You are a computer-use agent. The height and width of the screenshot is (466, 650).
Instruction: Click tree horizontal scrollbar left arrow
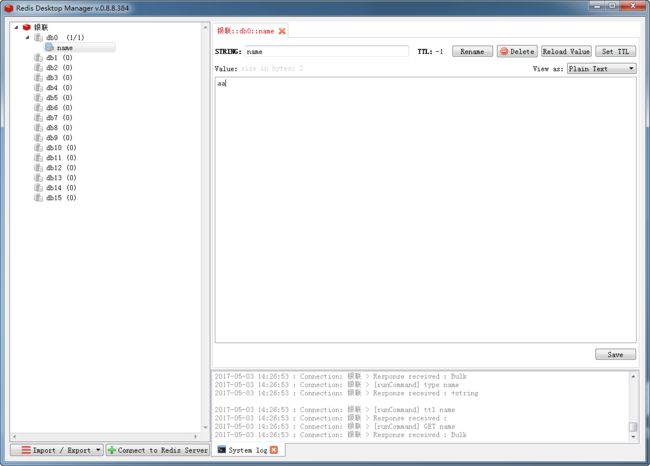(x=15, y=437)
